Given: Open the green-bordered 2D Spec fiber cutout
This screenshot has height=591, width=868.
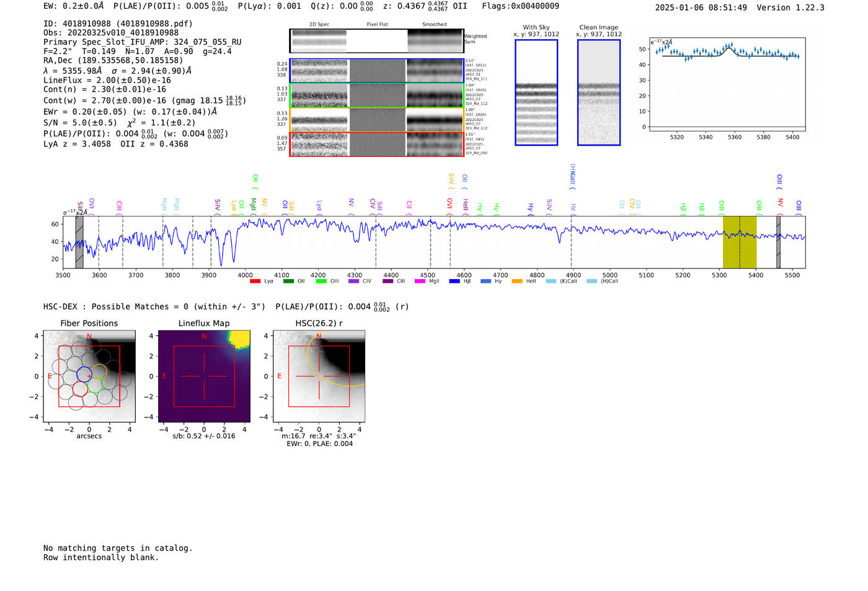Looking at the screenshot, I should point(319,96).
